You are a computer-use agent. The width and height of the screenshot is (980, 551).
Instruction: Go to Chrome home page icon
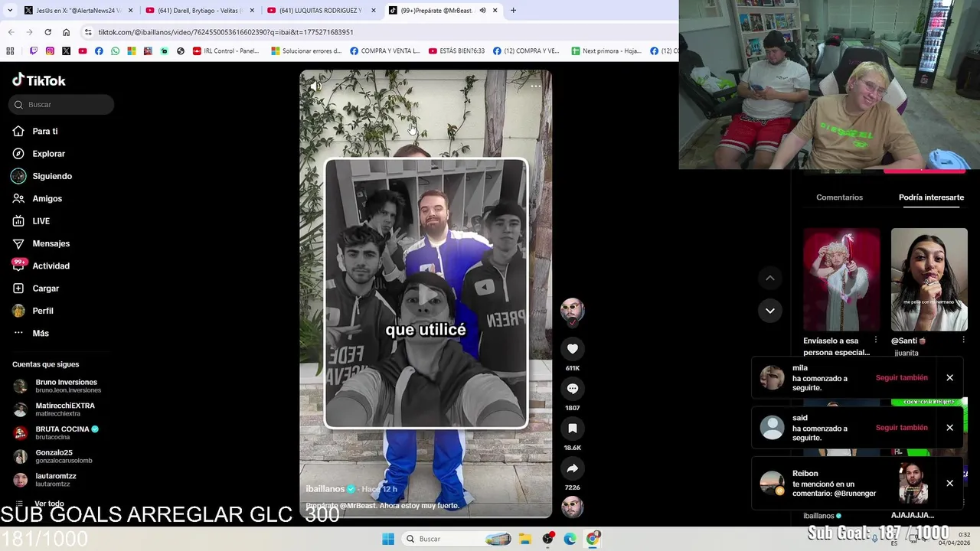(x=66, y=32)
